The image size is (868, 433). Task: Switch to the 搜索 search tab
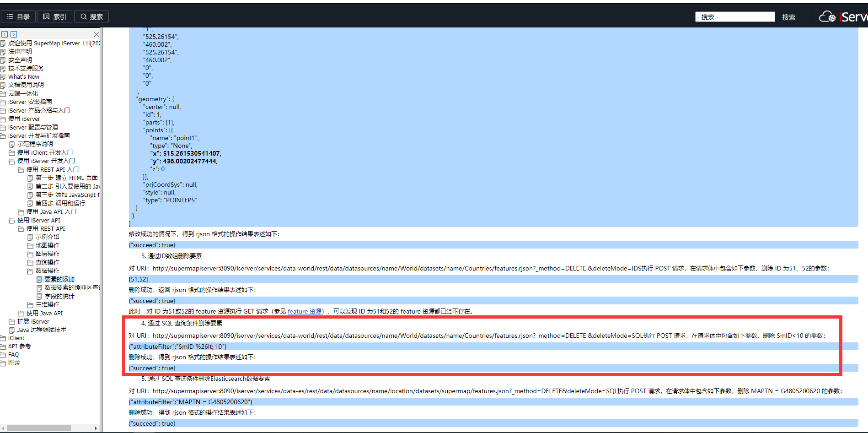[91, 17]
